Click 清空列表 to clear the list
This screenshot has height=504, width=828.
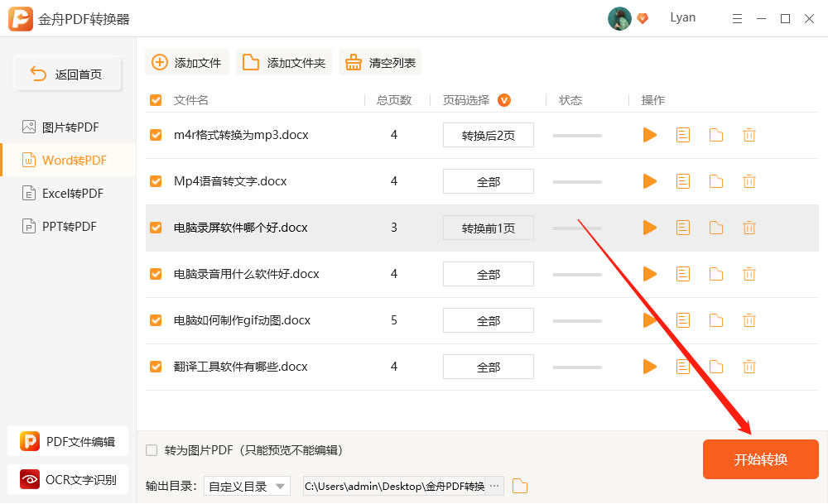click(380, 62)
